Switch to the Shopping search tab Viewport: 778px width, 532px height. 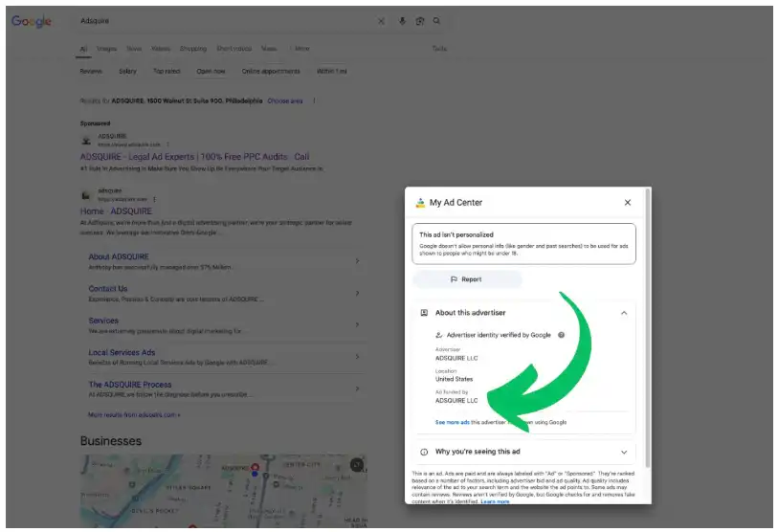point(192,48)
